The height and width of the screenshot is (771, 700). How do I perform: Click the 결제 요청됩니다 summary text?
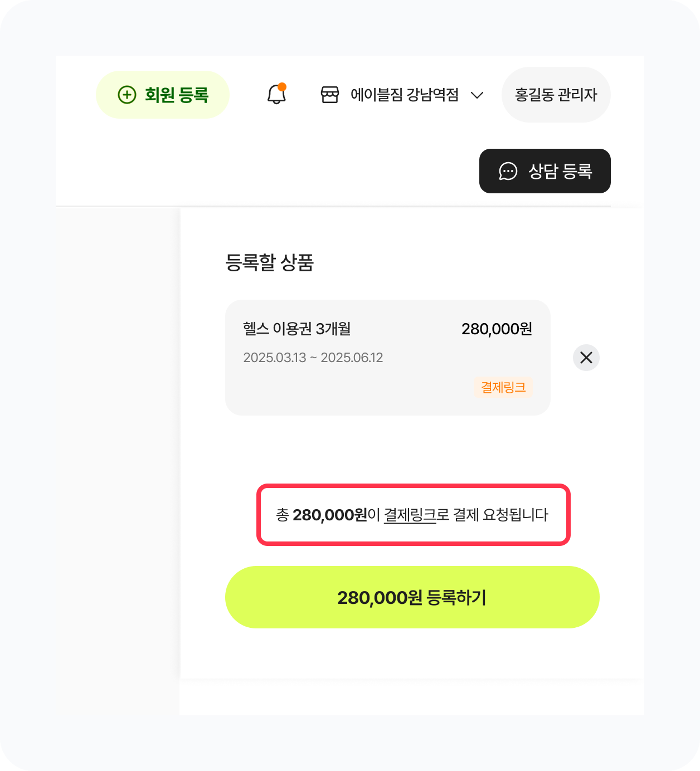point(500,515)
